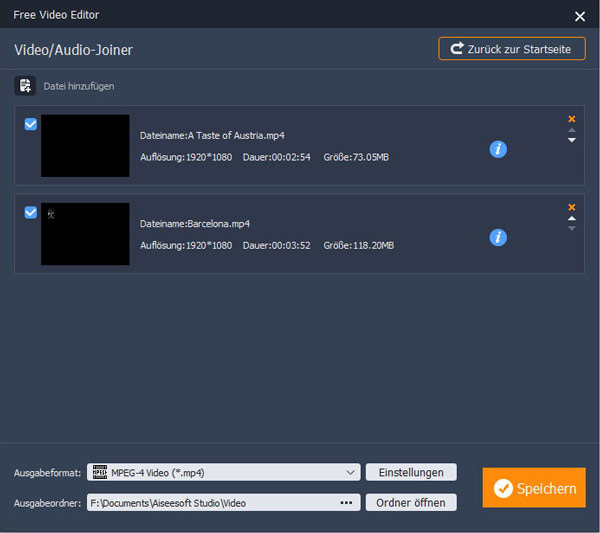Browse output folder via three-dots button

[x=347, y=502]
